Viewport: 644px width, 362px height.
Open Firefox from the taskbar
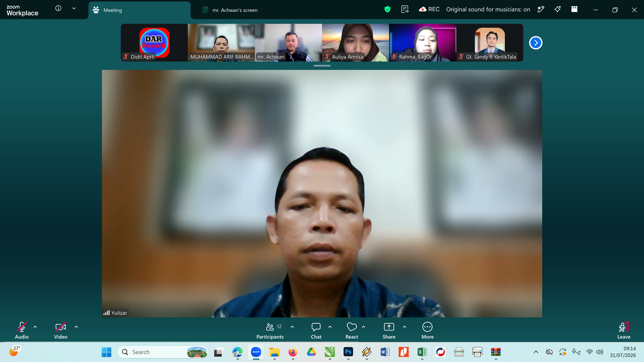pos(293,352)
